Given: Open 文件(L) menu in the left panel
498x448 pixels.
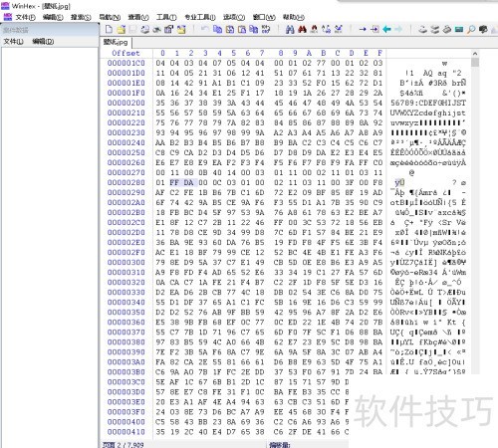Looking at the screenshot, I should click(13, 42).
